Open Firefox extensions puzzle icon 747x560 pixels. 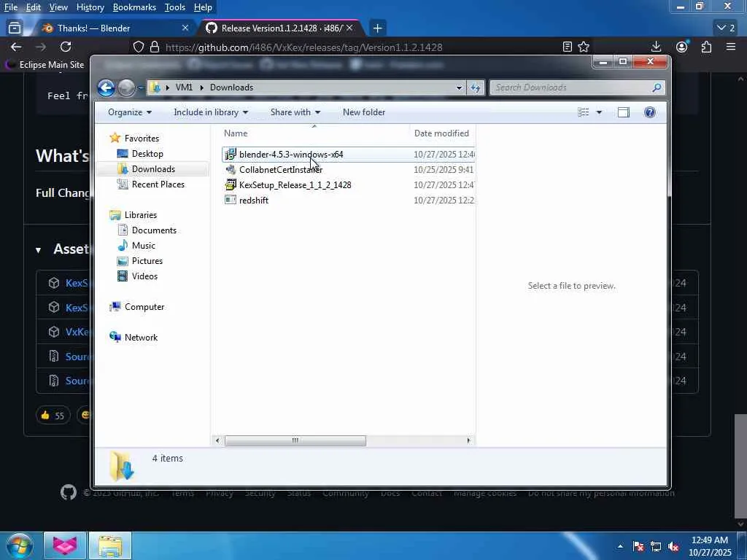click(706, 47)
